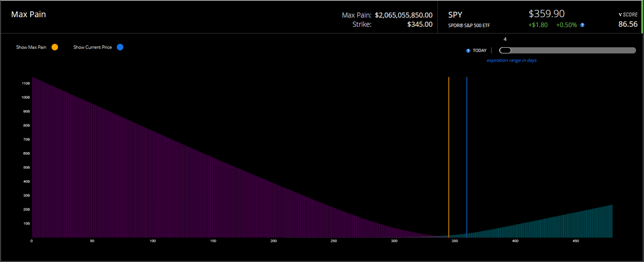
Task: Click the slider value 4
Action: 505,39
